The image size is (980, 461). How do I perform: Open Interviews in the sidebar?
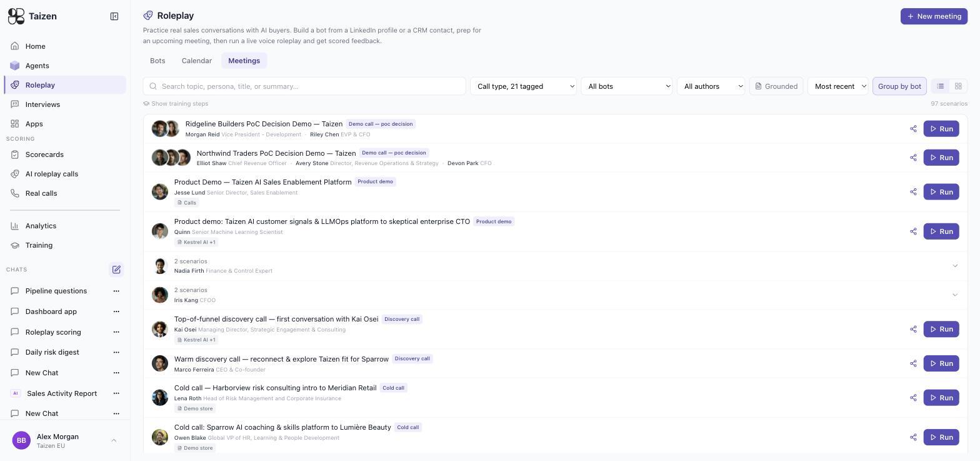pos(65,104)
